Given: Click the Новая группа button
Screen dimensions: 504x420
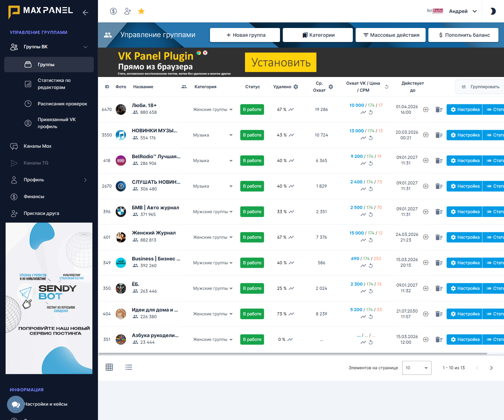Looking at the screenshot, I should pyautogui.click(x=245, y=35).
